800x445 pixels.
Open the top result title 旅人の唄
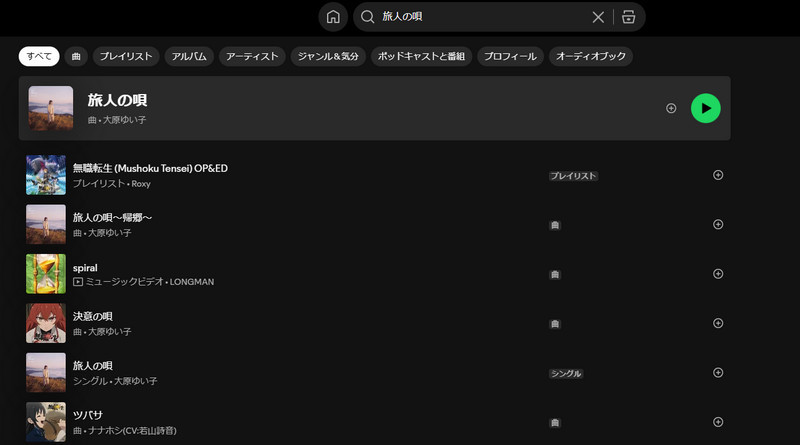pos(117,100)
